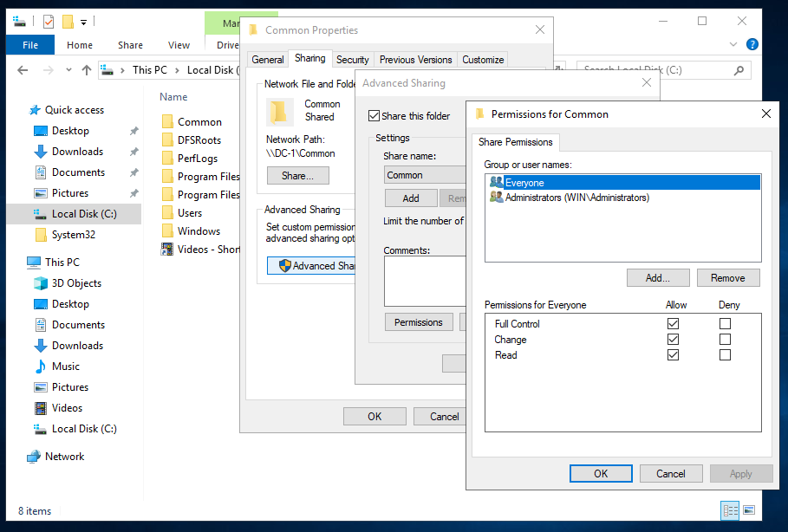788x532 pixels.
Task: Toggle Allow checkbox for Change permission
Action: click(673, 340)
